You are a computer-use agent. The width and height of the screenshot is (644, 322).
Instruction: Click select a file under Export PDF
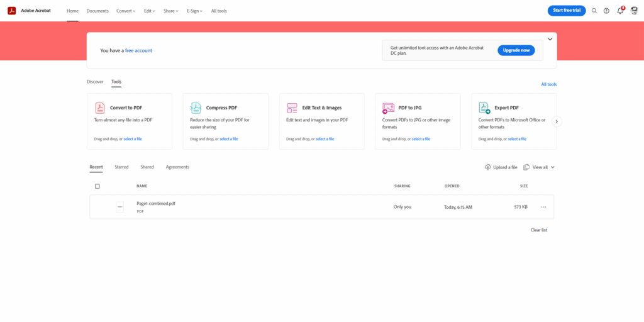[x=517, y=139]
